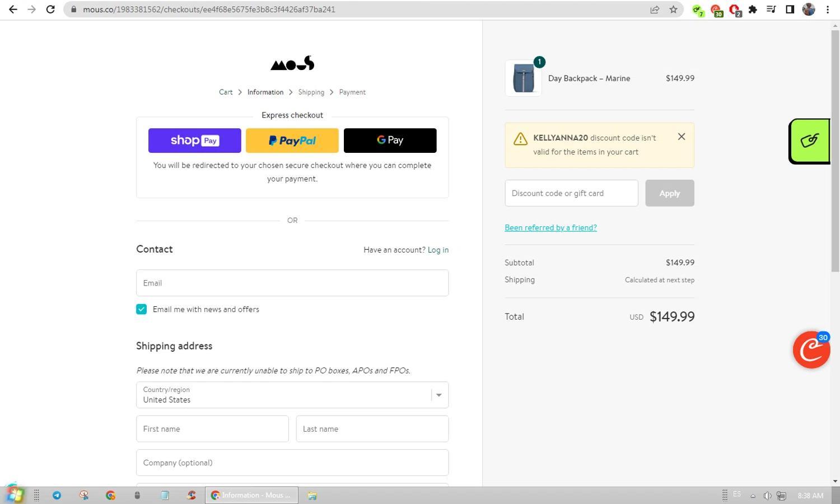
Task: Expand the language indicator in system tray
Action: (737, 495)
